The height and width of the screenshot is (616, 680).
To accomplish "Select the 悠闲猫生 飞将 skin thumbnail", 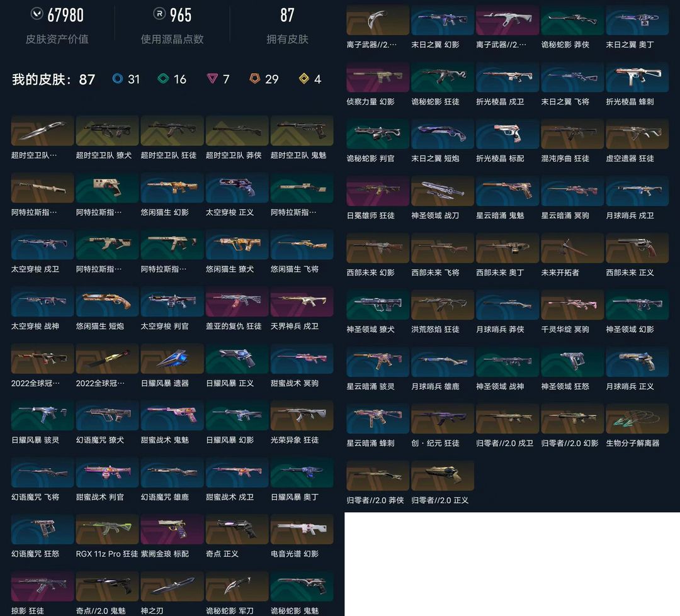I will click(302, 245).
